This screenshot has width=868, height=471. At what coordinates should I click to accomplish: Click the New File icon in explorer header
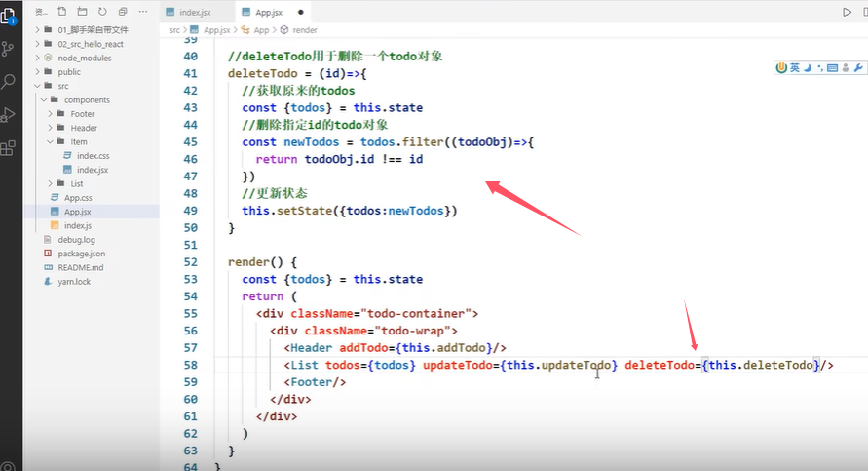pyautogui.click(x=62, y=11)
